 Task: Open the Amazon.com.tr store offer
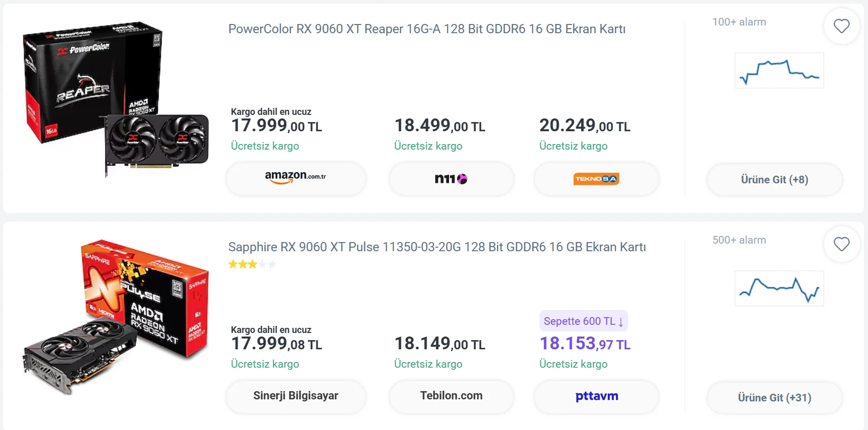(x=295, y=179)
